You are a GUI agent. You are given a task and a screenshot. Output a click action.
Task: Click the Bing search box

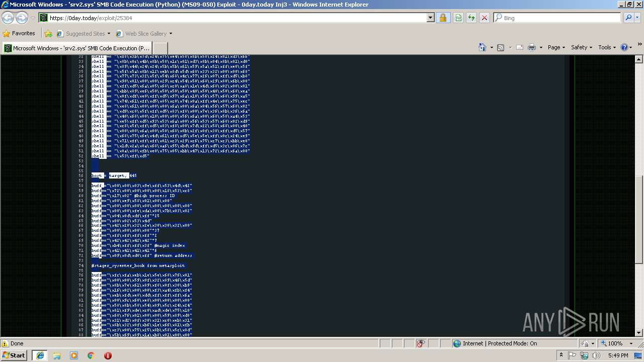[557, 18]
